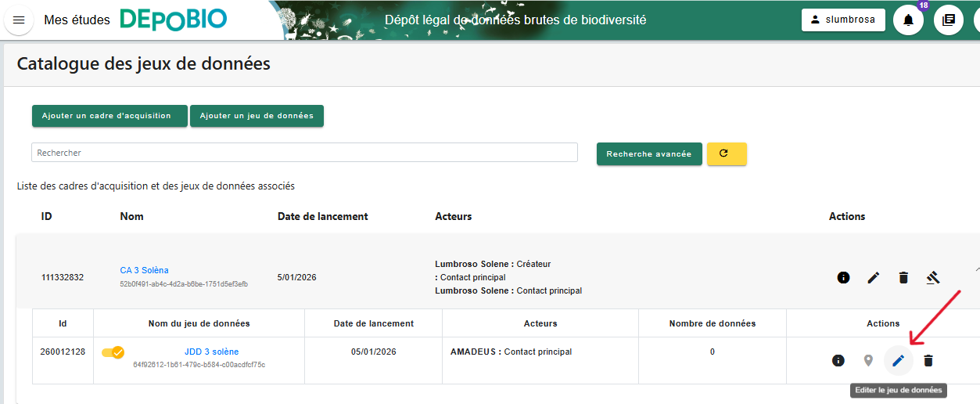Show info for JDD 3 solène dataset
This screenshot has width=980, height=404.
[838, 360]
